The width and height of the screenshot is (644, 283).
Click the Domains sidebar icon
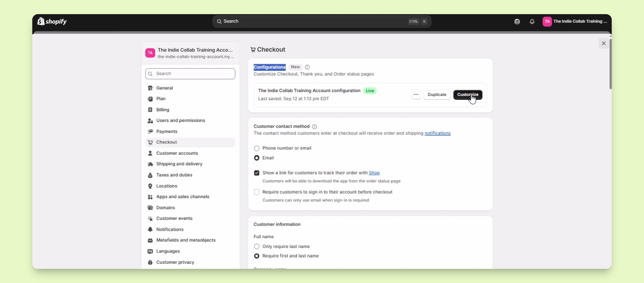point(150,208)
